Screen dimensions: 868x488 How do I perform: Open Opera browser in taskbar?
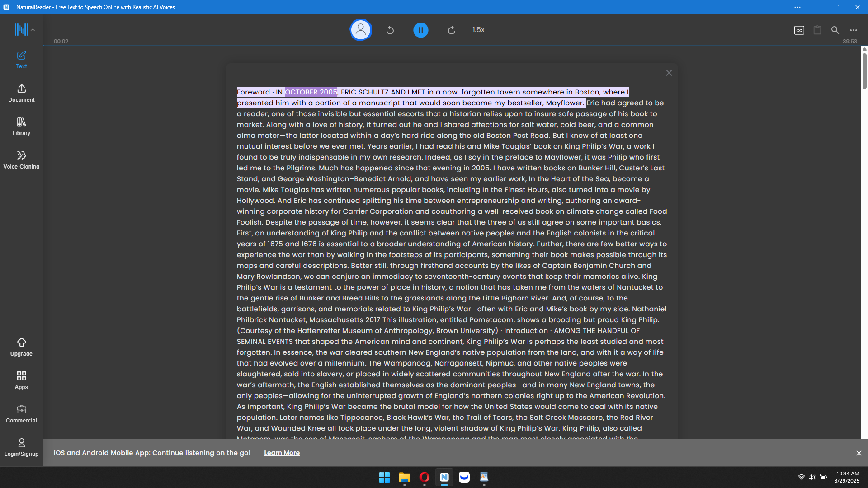424,477
